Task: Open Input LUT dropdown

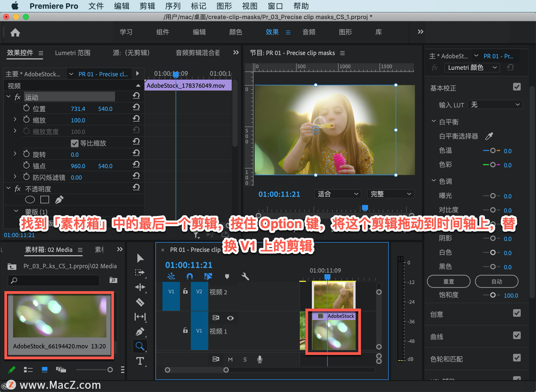Action: click(495, 105)
